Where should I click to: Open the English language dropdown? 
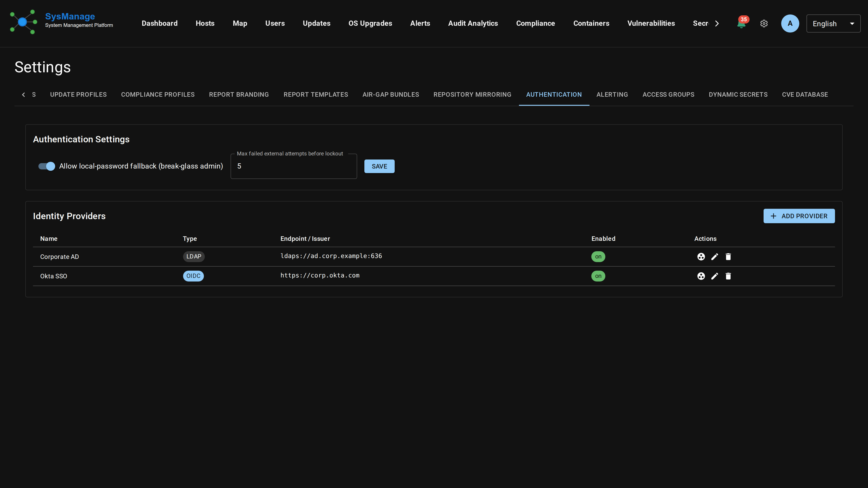(x=833, y=23)
